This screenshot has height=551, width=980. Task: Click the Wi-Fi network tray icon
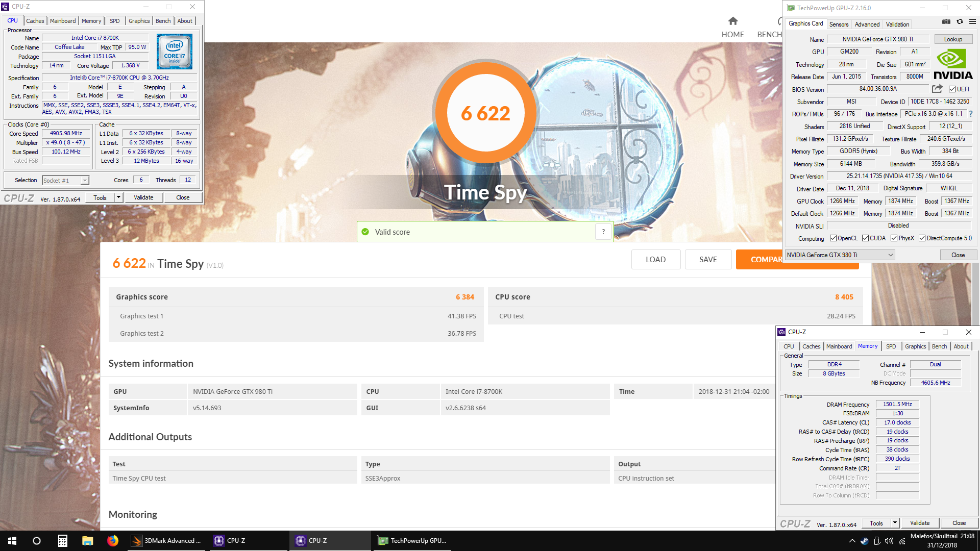tap(902, 541)
